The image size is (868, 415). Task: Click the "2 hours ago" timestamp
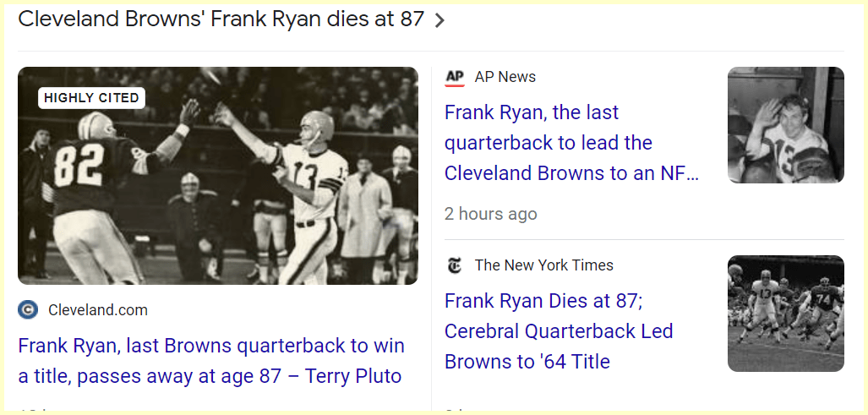(490, 214)
